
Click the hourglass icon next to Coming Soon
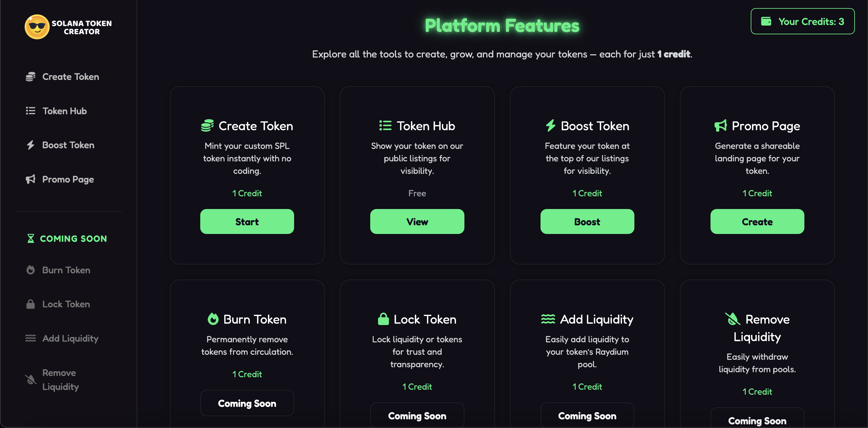31,239
